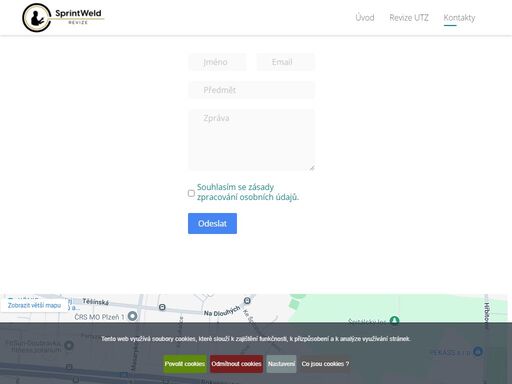Open cookie Nastavení options
Image resolution: width=512 pixels, height=384 pixels.
[281, 364]
